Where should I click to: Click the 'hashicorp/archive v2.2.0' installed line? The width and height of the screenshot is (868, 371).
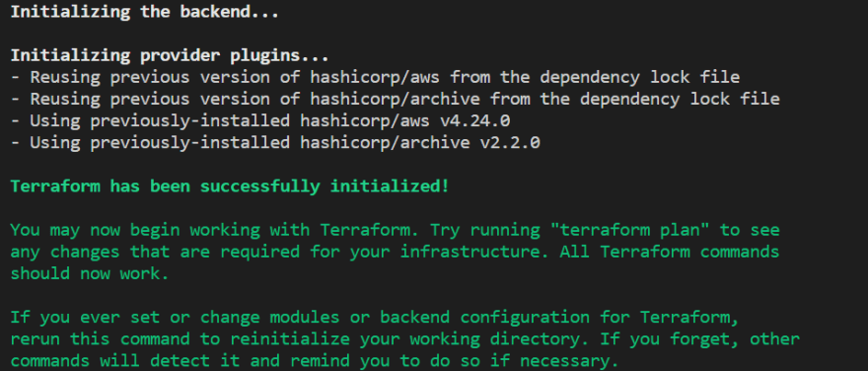[275, 143]
